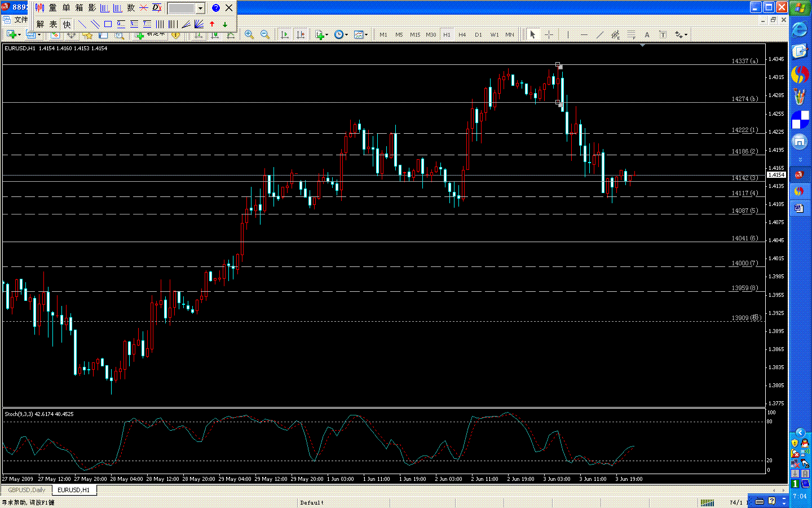Select the lines tool marked T
Image resolution: width=812 pixels, height=508 pixels.
coord(147,24)
